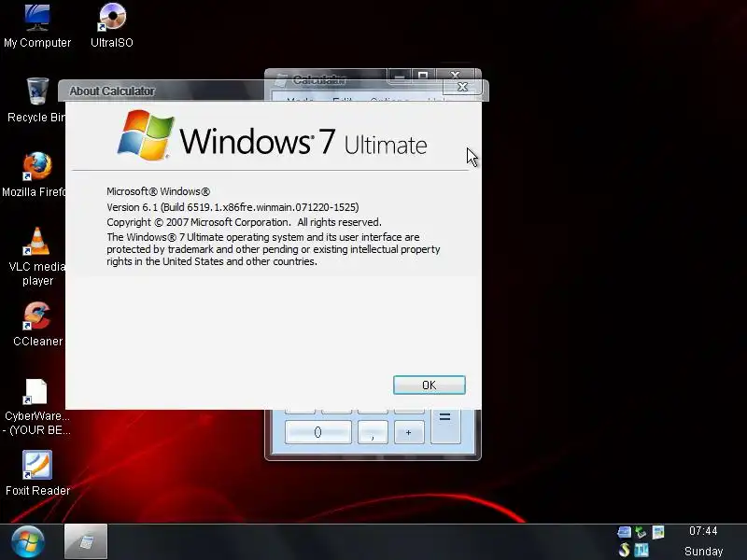Maximize the Calculator window
The width and height of the screenshot is (747, 560).
(x=423, y=75)
